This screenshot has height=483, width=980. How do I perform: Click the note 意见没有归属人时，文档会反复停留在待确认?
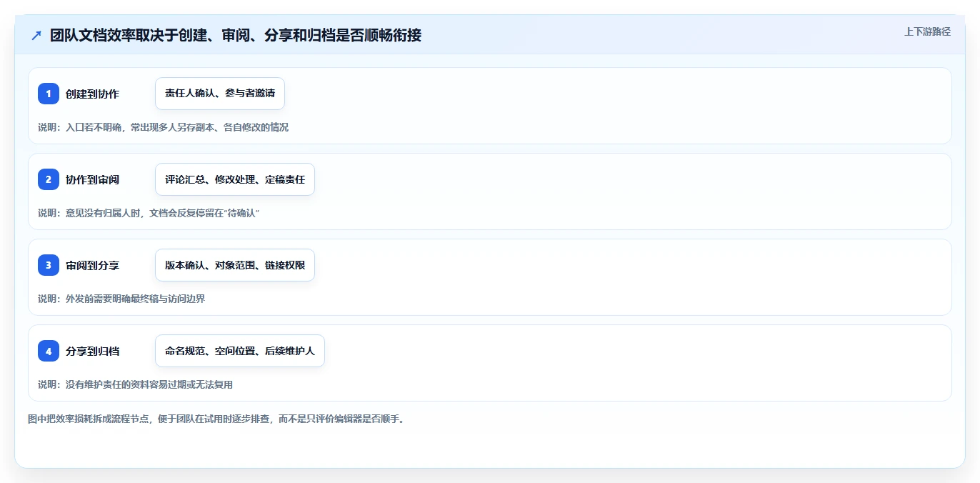click(149, 213)
